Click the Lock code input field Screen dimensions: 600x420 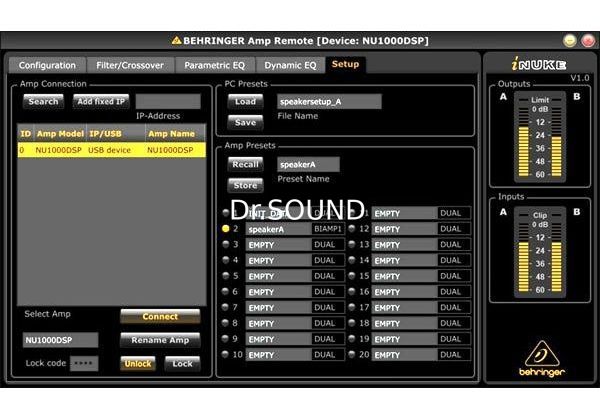point(85,364)
